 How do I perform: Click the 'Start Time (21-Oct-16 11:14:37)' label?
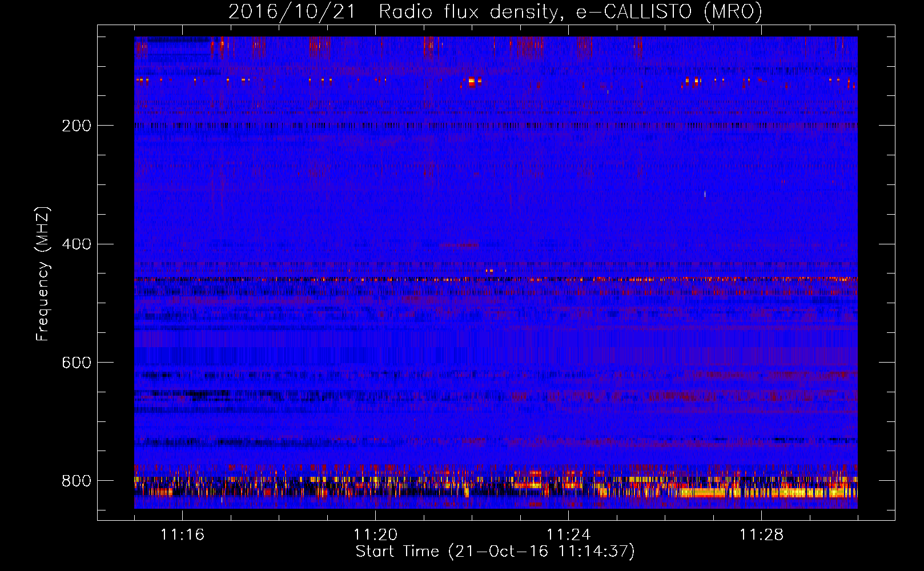[x=495, y=552]
